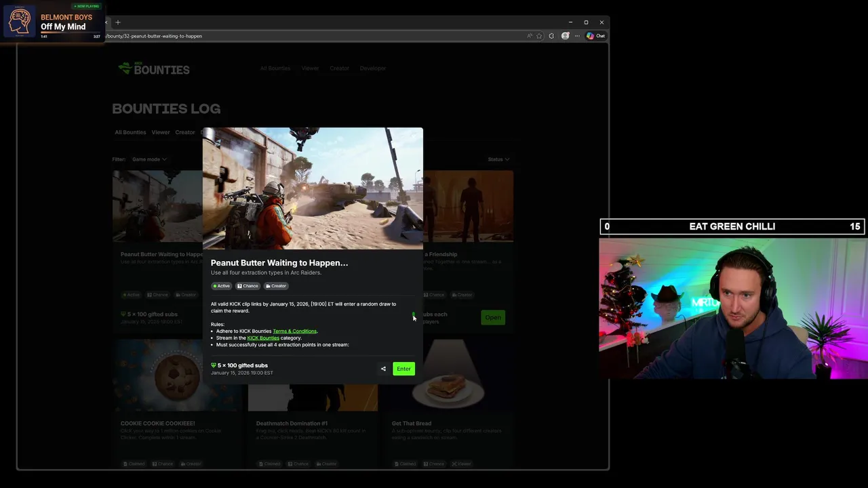The height and width of the screenshot is (488, 868).
Task: Click the January 15, 2026 19:00 EST deadline
Action: pos(242,373)
